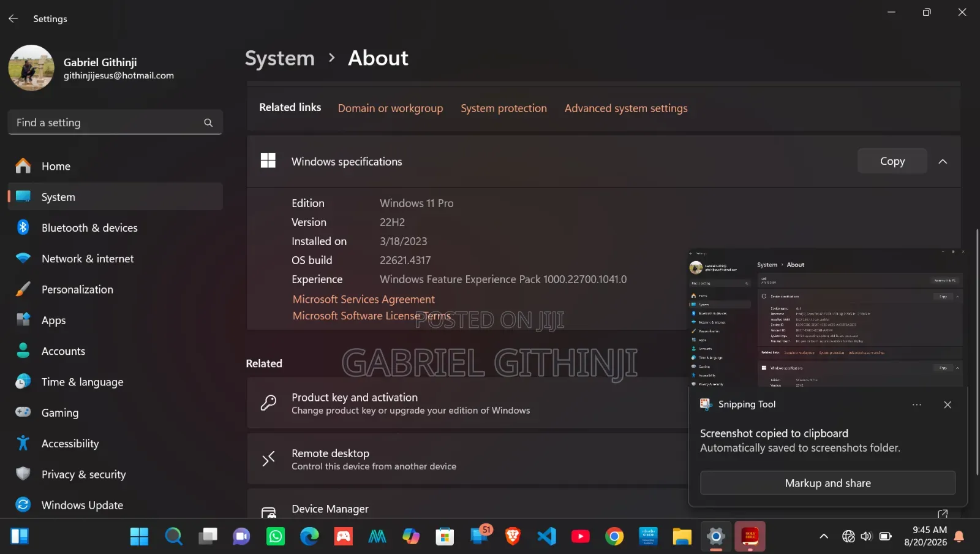This screenshot has width=980, height=554.
Task: Open the Holy Bible app on taskbar
Action: coord(750,537)
